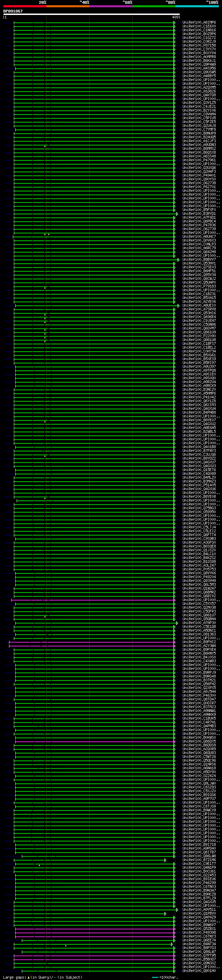Select label UniRef100_Q6BIV2
Screen dimensions: 222x980
[x=199, y=596]
